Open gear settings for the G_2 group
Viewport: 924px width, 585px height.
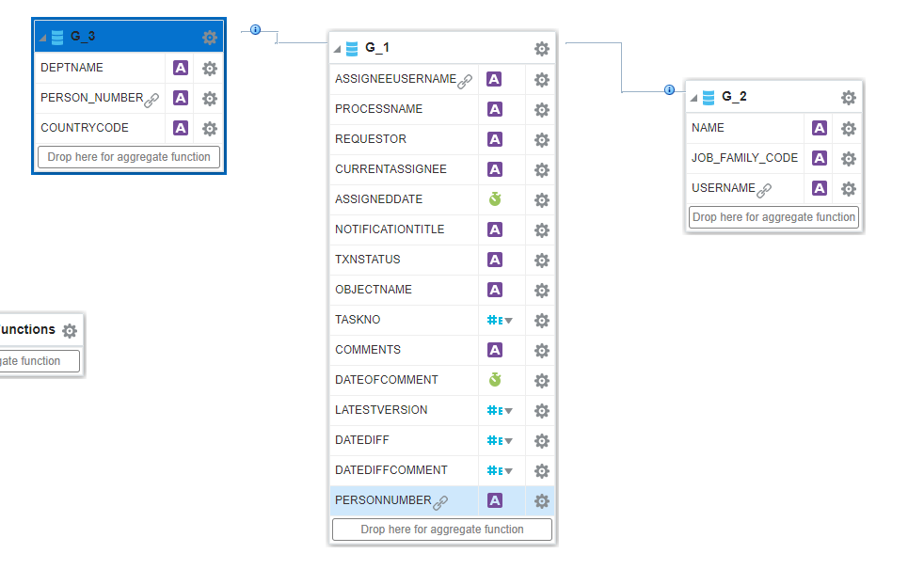[x=848, y=97]
